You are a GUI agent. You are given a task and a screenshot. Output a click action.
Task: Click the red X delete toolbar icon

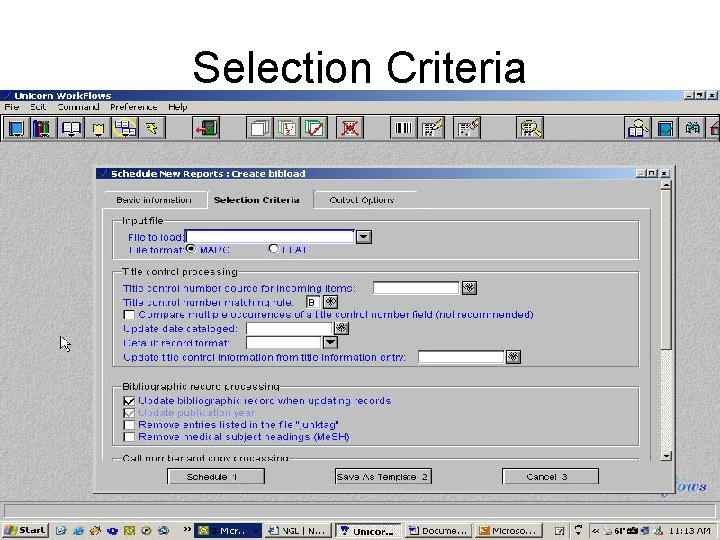(x=350, y=128)
